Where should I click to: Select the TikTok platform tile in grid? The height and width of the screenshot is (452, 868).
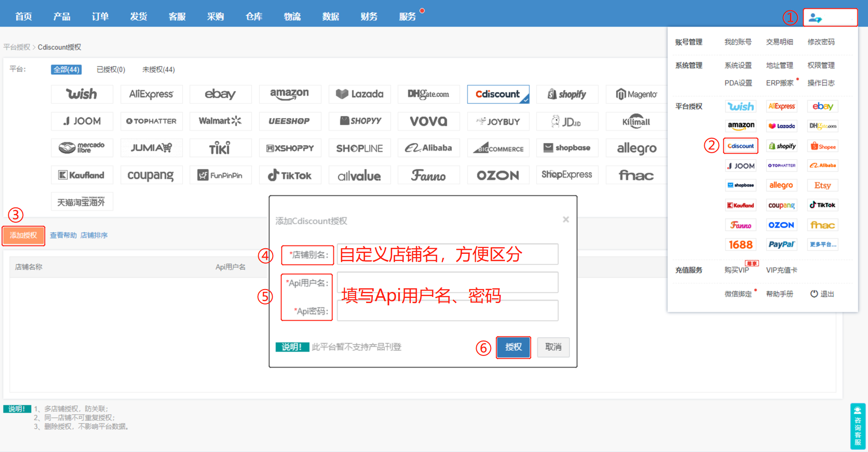(290, 175)
